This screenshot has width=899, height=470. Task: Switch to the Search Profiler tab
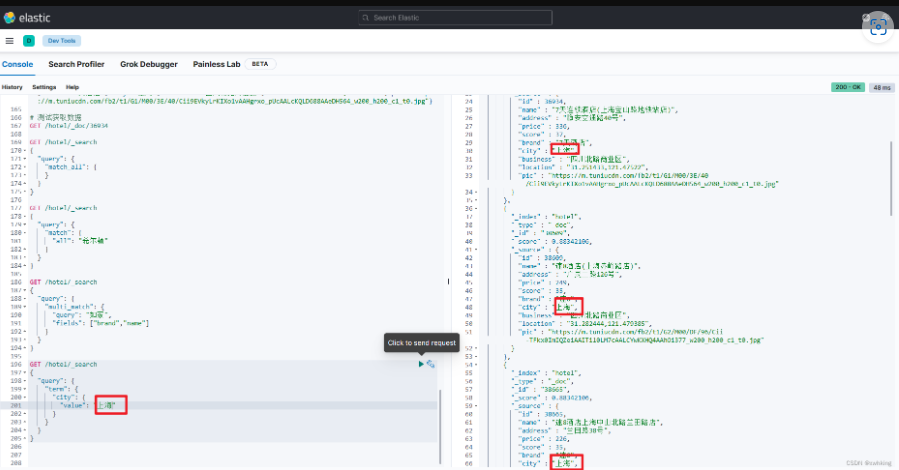[76, 64]
